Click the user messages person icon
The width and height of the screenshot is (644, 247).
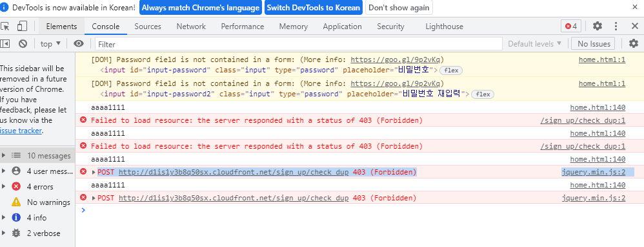[16, 171]
